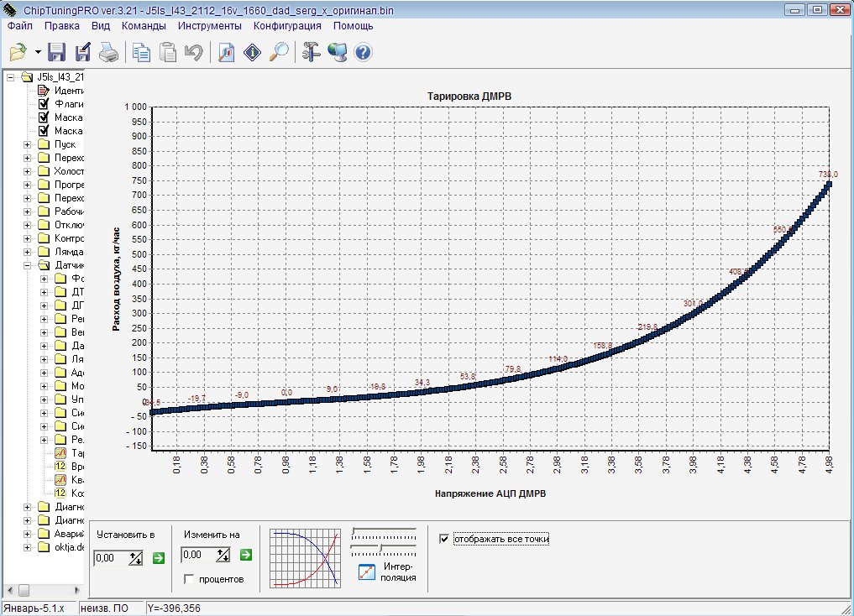Click the blue question mark help icon

pos(363,53)
